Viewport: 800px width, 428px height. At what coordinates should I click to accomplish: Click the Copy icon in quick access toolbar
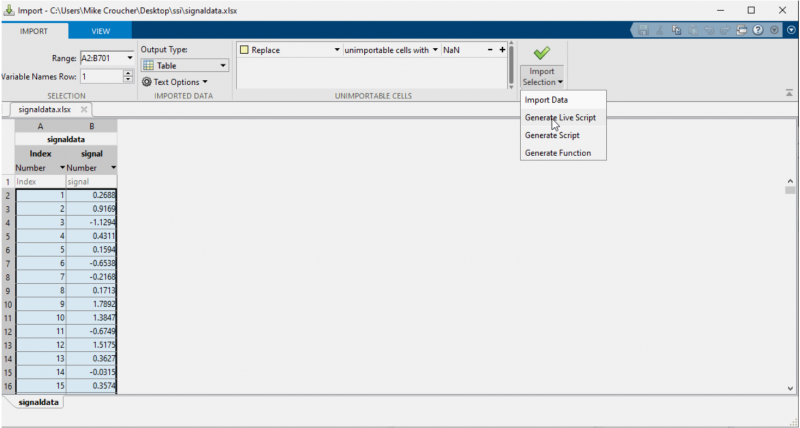coord(677,31)
